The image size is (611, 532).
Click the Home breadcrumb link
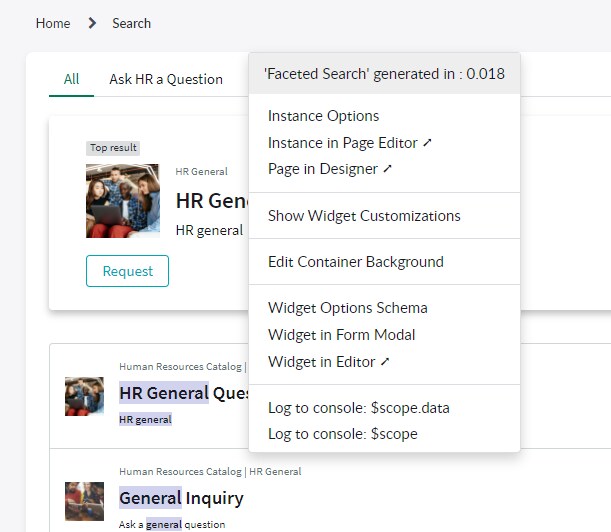point(53,23)
